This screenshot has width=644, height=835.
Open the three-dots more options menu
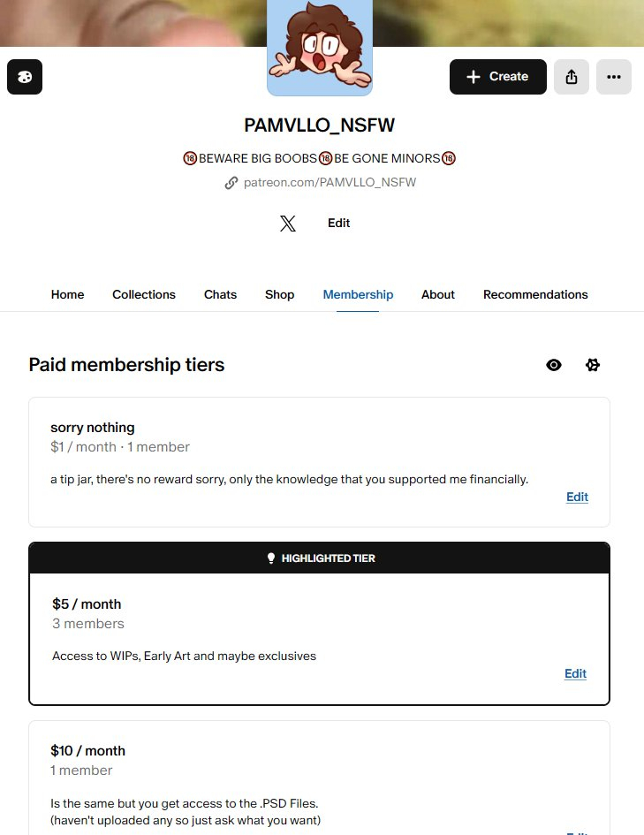tap(614, 77)
